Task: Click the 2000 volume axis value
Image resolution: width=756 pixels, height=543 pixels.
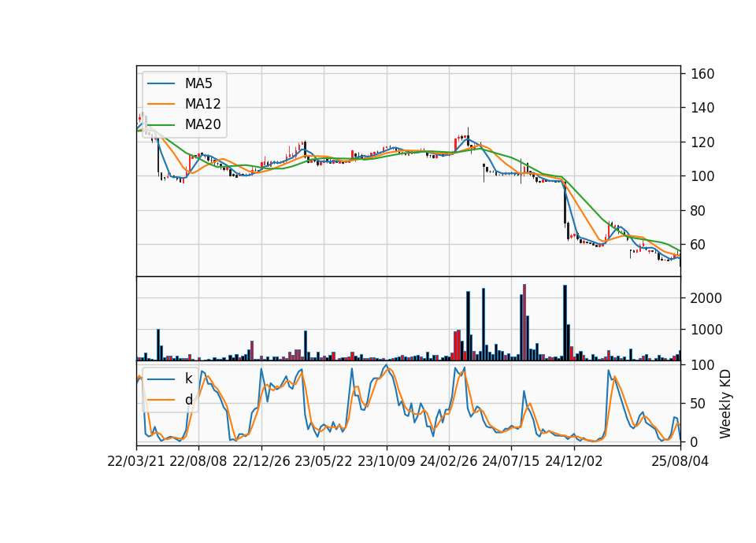Action: click(x=706, y=298)
